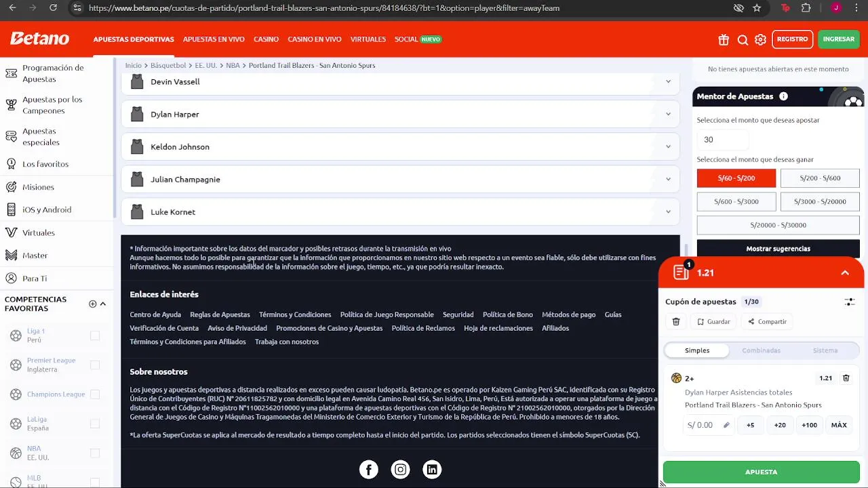Open the Facebook social icon

369,469
